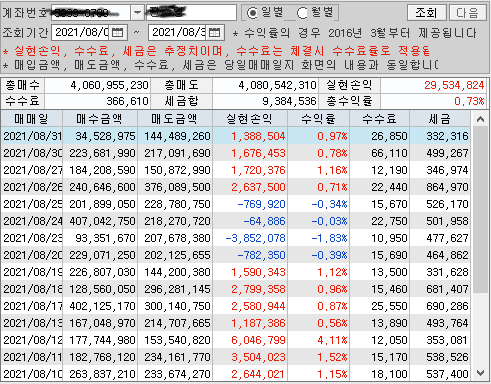
Task: Select the 2021/08/31 row date
Action: [x=32, y=136]
